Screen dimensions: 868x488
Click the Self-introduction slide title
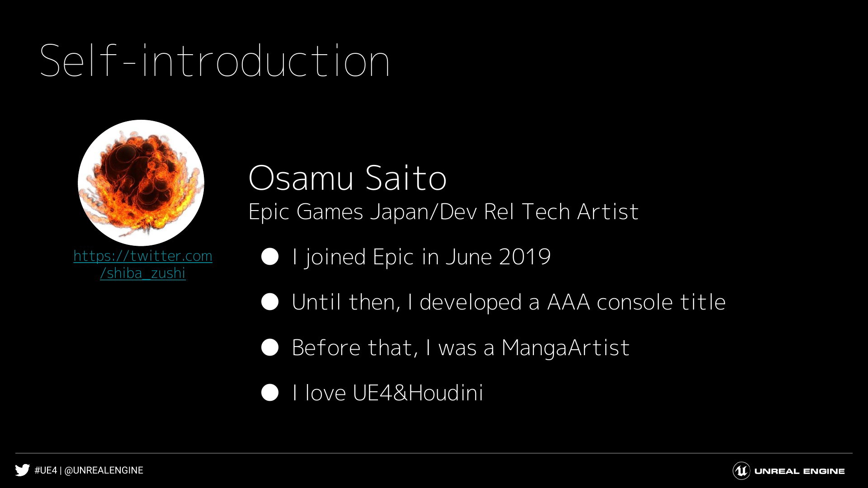(x=215, y=61)
